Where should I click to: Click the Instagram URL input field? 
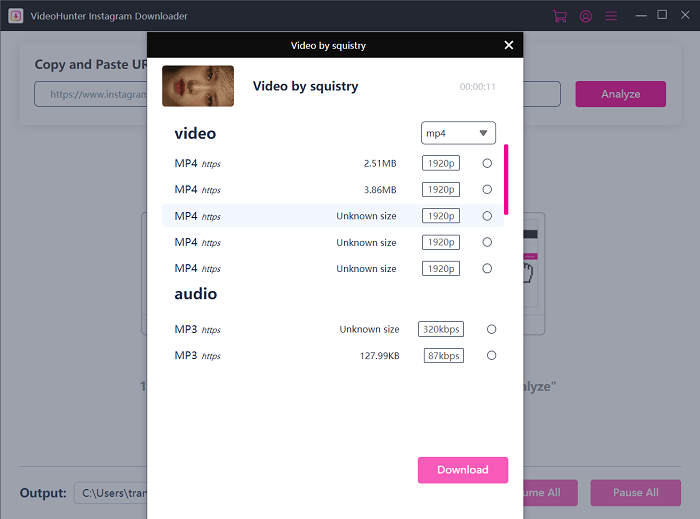coord(91,94)
